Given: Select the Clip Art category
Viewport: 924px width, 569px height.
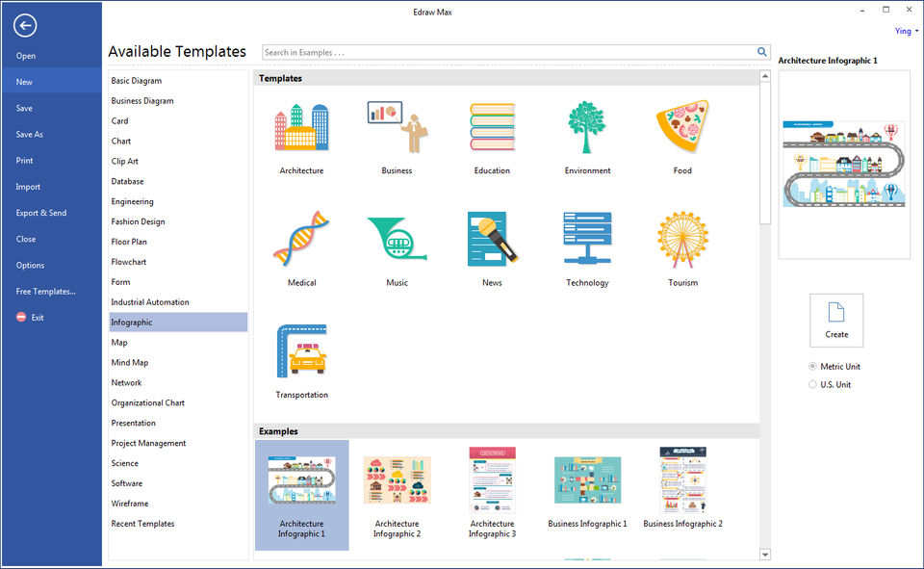Looking at the screenshot, I should click(125, 161).
